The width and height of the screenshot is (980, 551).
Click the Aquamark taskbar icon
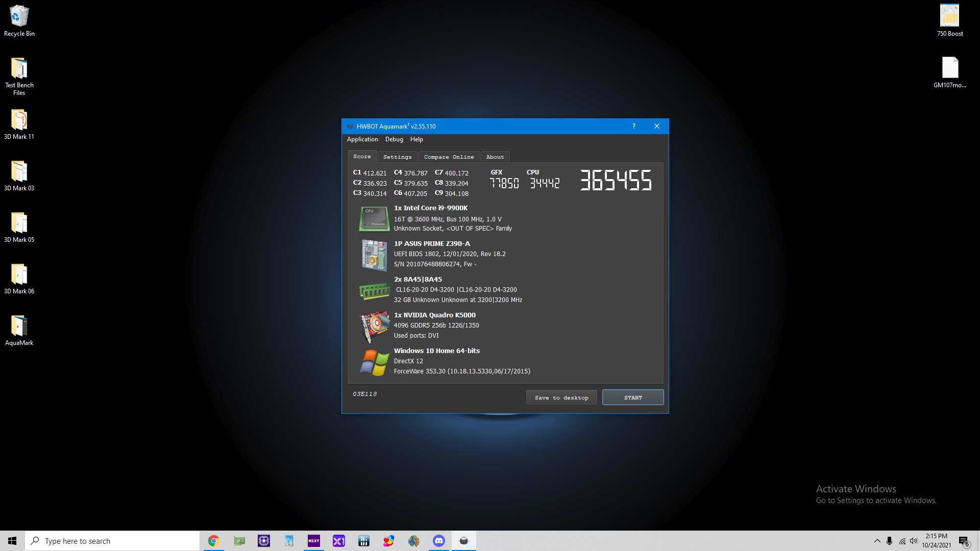(x=464, y=541)
